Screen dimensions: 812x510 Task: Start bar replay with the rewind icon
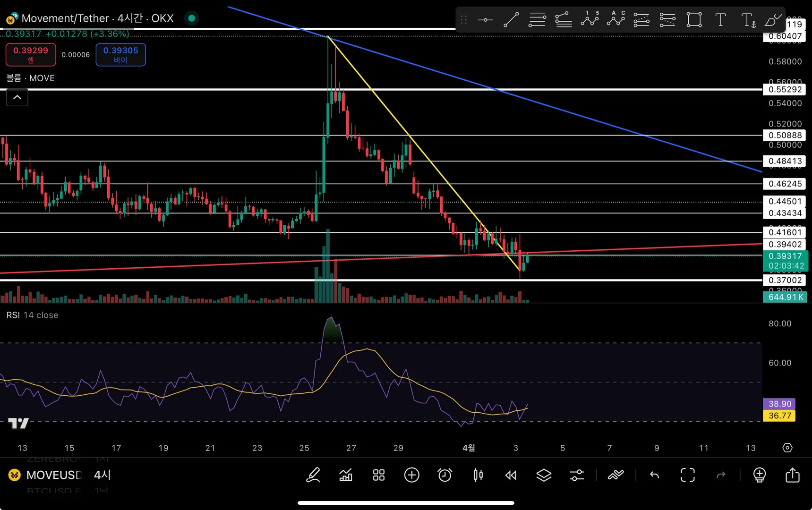point(511,475)
